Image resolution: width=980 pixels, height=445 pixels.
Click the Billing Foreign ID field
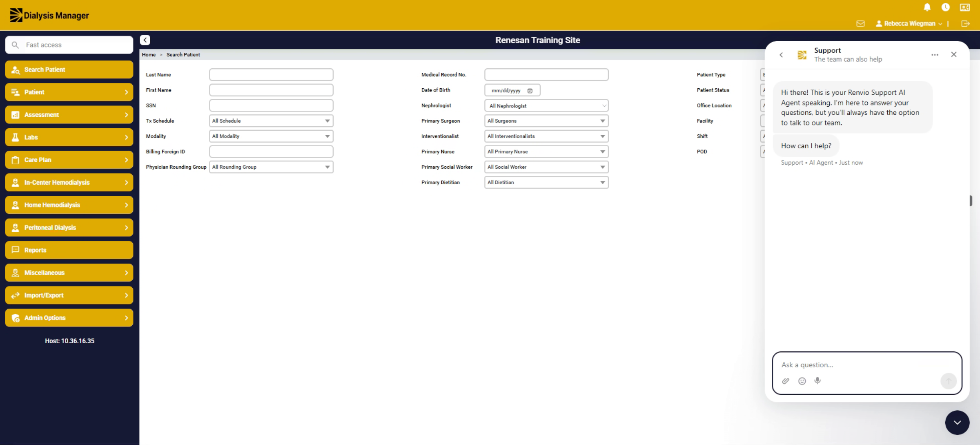pos(271,152)
